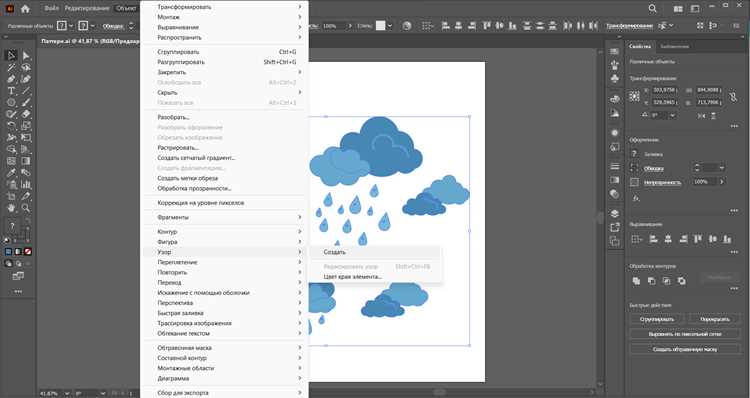Click Непрозрачность link in Appearance
The height and width of the screenshot is (398, 750).
click(x=662, y=182)
